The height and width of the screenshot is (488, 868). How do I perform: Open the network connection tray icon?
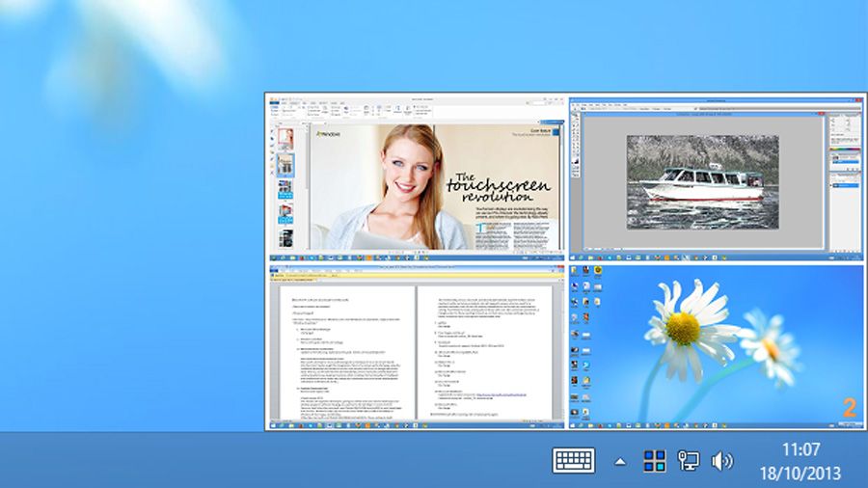pos(689,461)
